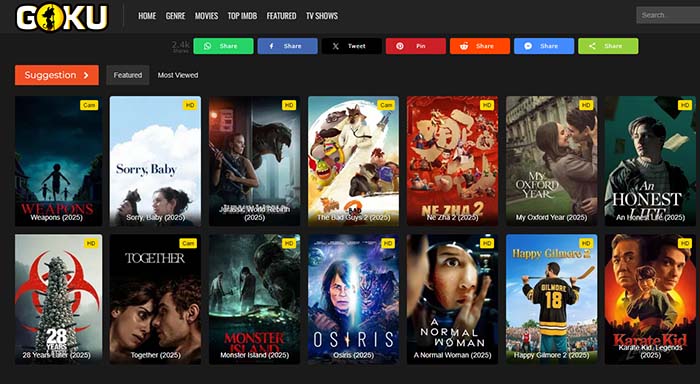Click the HD badge on Sorry, Baby poster

[x=190, y=105]
